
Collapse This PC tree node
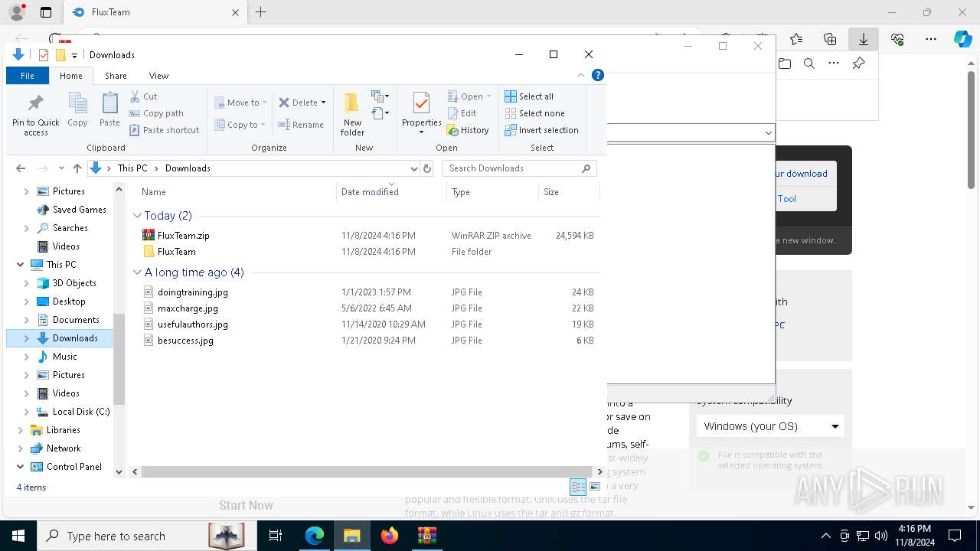click(x=20, y=265)
